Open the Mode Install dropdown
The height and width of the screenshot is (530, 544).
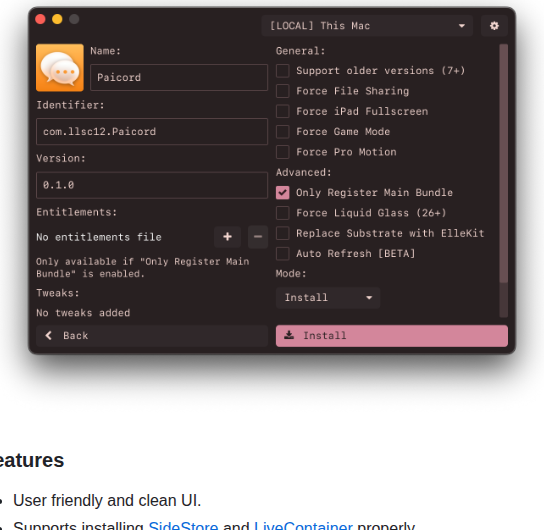coord(328,298)
